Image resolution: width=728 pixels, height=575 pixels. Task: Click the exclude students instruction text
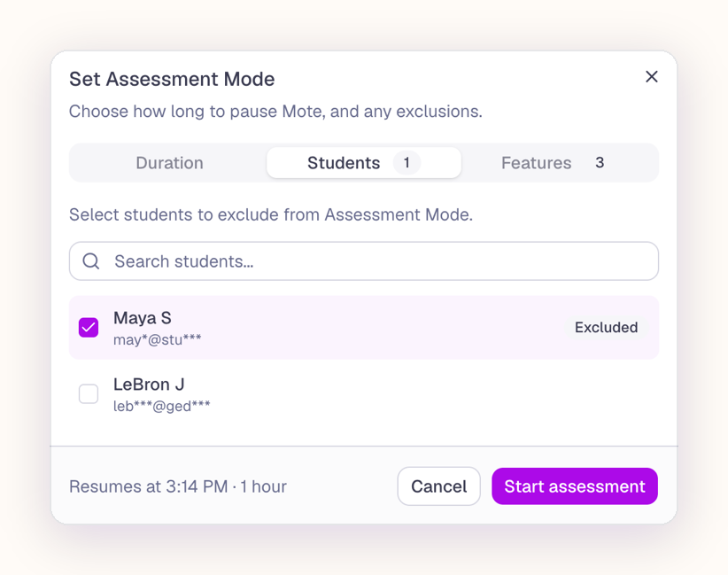271,214
